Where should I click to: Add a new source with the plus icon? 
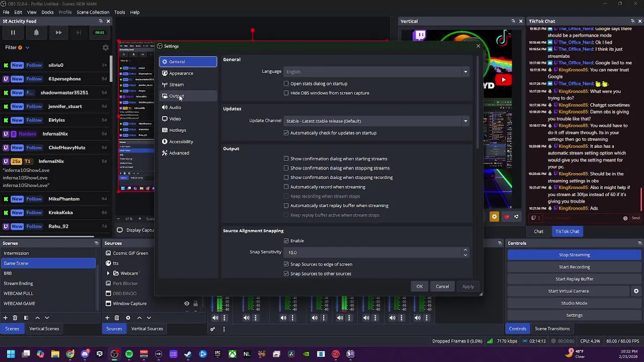pyautogui.click(x=107, y=318)
